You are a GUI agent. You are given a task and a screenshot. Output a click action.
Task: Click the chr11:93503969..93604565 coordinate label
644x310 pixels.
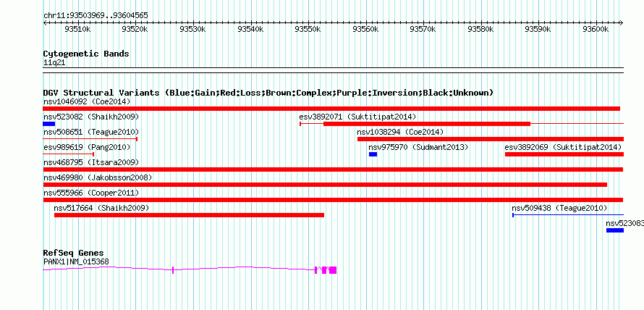click(96, 16)
